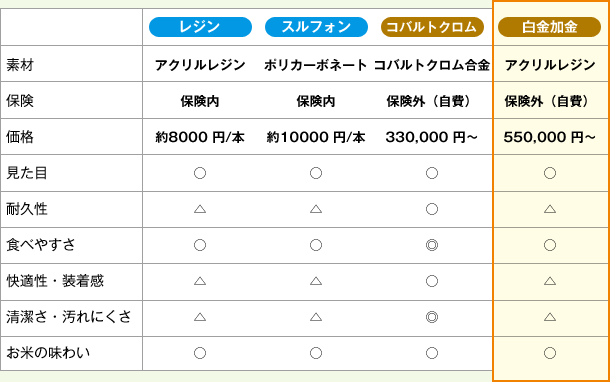This screenshot has width=610, height=382.
Task: Click 白金加金 circle in 食べやすさ row
Action: (x=550, y=245)
